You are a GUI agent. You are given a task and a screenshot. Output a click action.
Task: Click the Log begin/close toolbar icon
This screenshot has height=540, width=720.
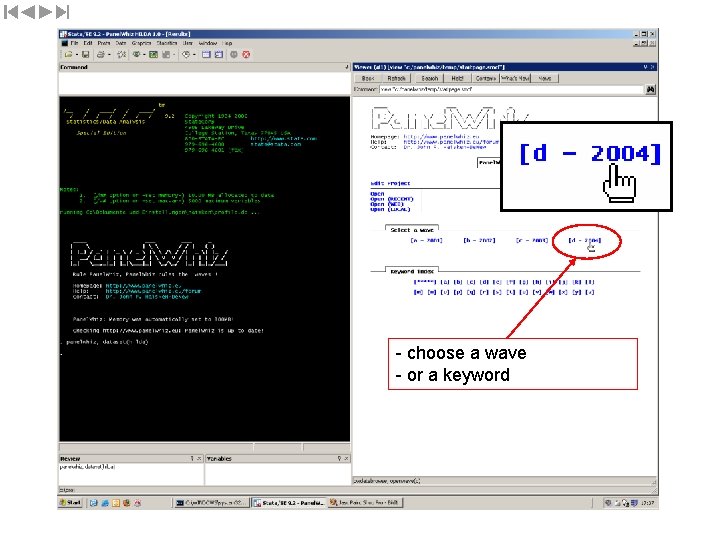click(x=122, y=55)
